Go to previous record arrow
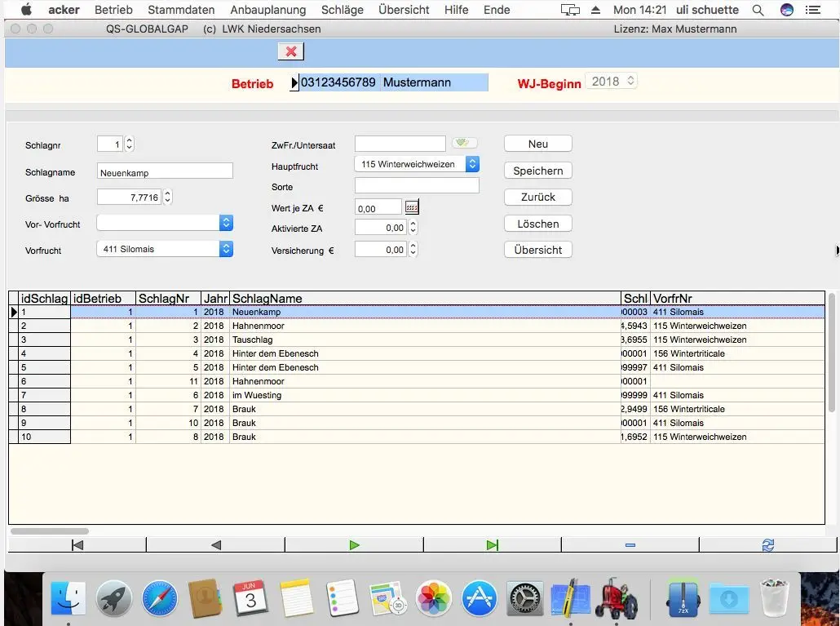 215,545
